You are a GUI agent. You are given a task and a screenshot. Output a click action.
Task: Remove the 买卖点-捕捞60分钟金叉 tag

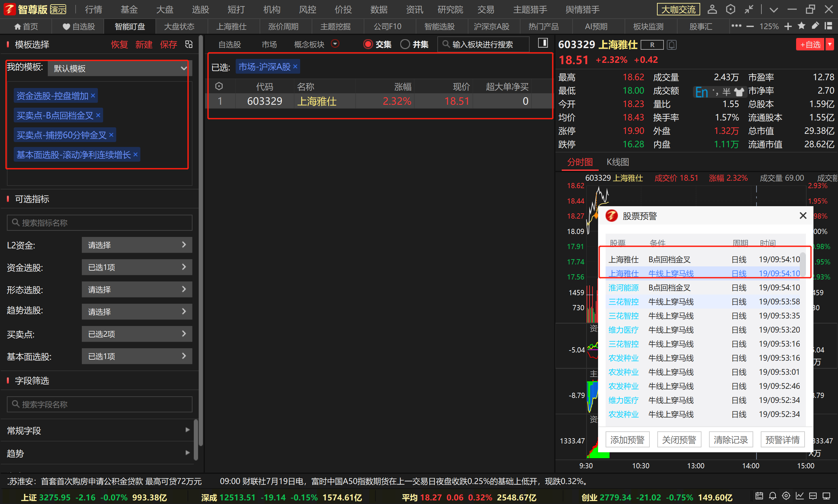(111, 135)
